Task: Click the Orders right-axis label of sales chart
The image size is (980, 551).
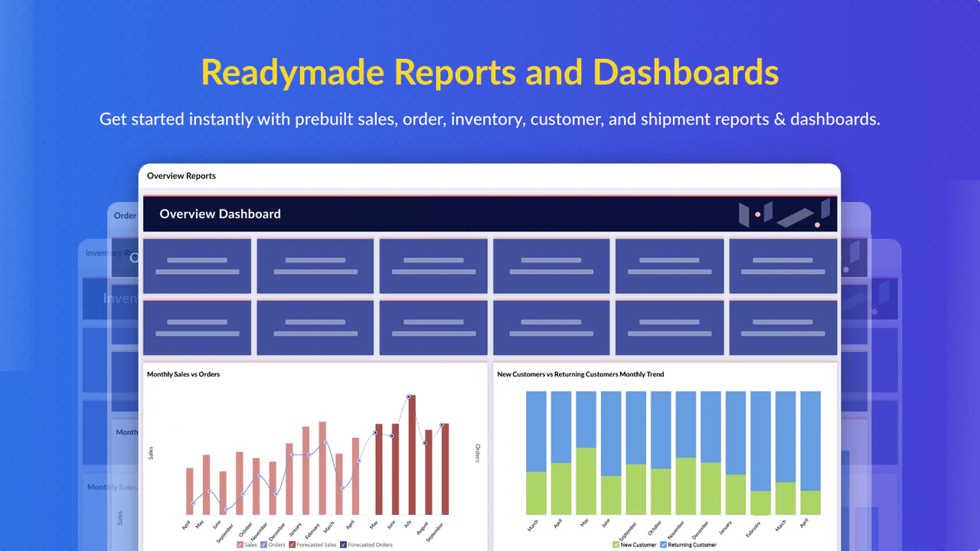Action: coord(478,453)
